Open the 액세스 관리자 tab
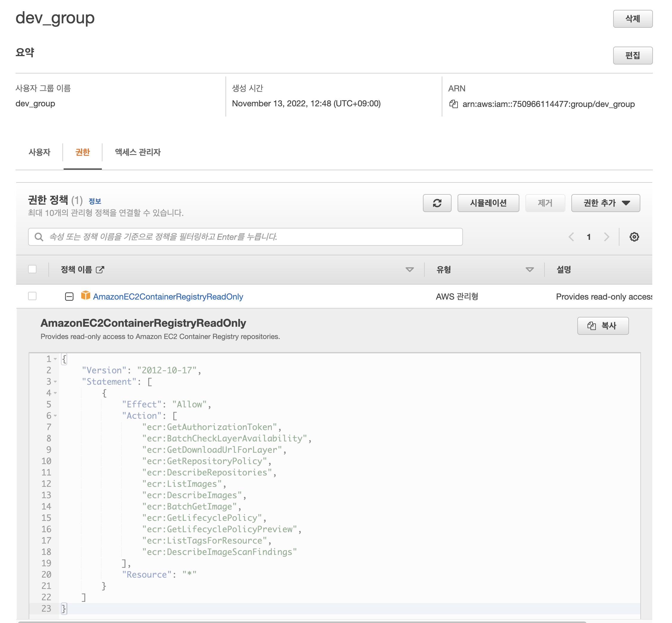This screenshot has width=672, height=623. (138, 152)
